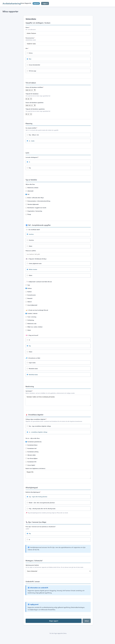
Task: Open clock picker for Tidpunkt för händelsen
Action: [x=31, y=99]
